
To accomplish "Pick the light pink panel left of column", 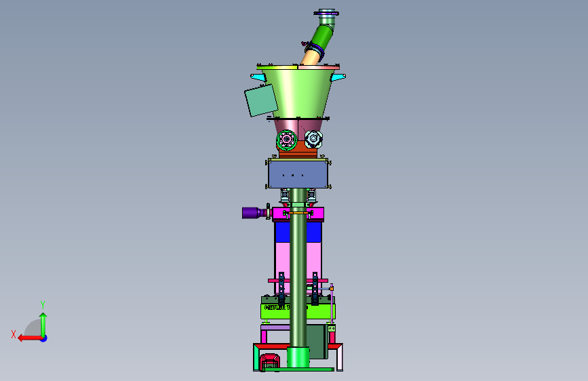I will [282, 259].
